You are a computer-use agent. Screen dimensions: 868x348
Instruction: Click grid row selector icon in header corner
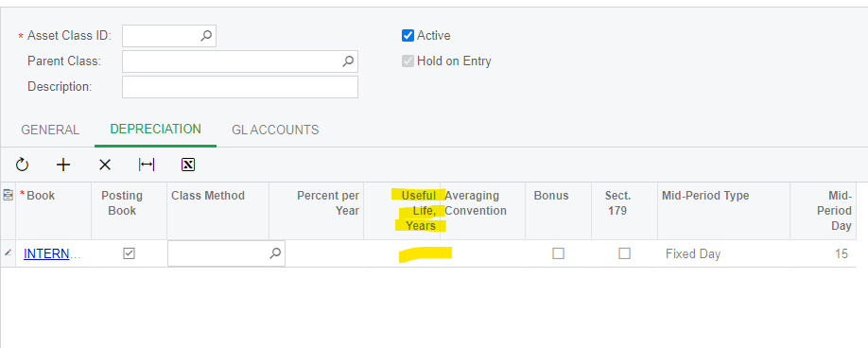8,195
